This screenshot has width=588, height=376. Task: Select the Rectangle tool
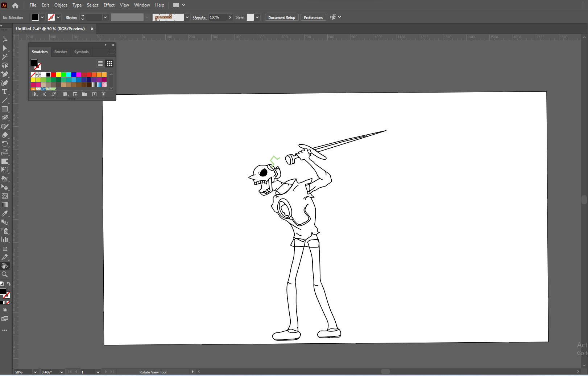pyautogui.click(x=5, y=109)
